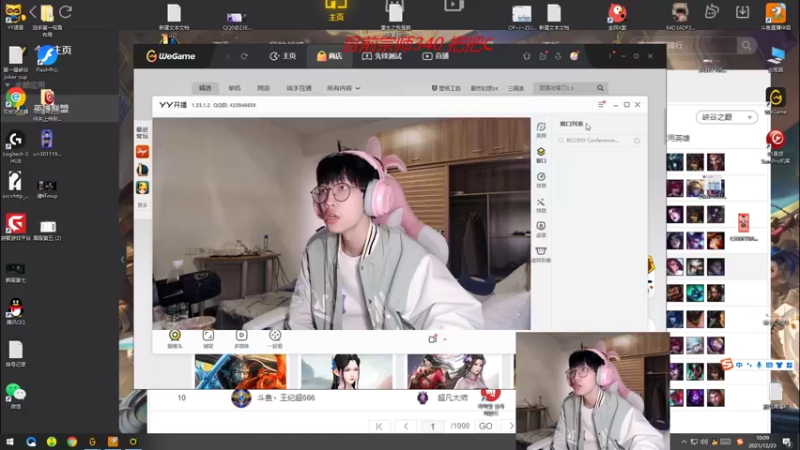Viewport: 800px width, 450px height.
Task: Click the GO button in ranking pagination
Action: tap(486, 426)
